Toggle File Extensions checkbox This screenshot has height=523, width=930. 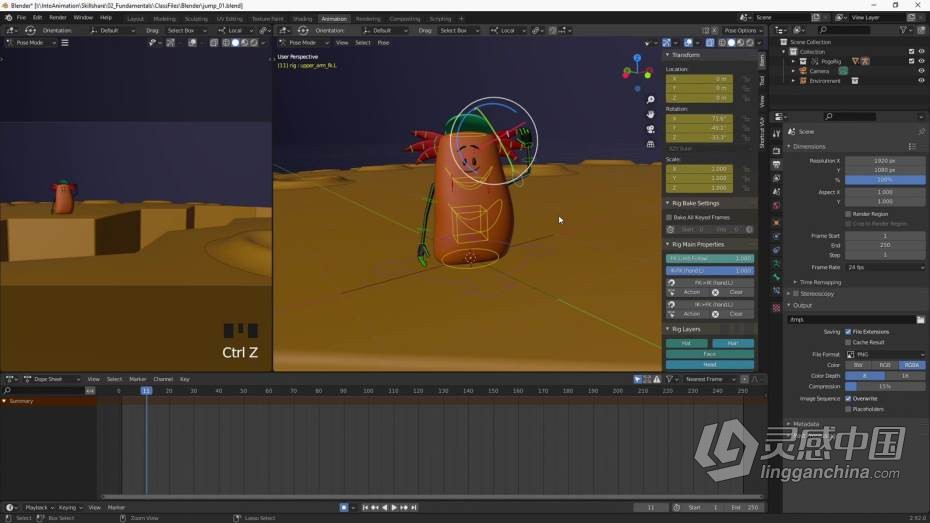coord(848,332)
